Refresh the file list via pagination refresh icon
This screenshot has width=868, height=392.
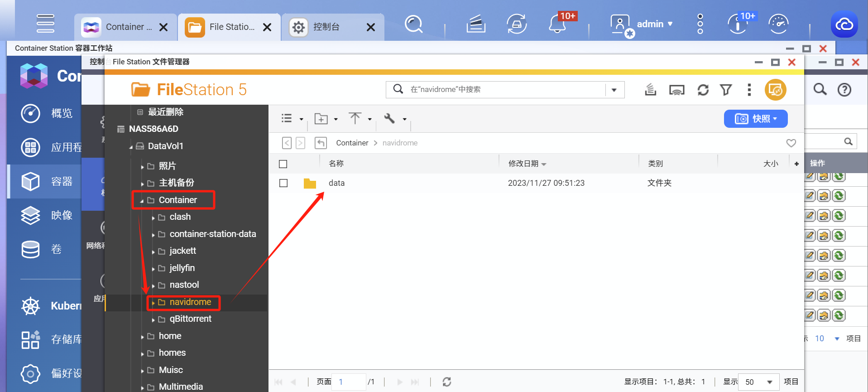447,382
